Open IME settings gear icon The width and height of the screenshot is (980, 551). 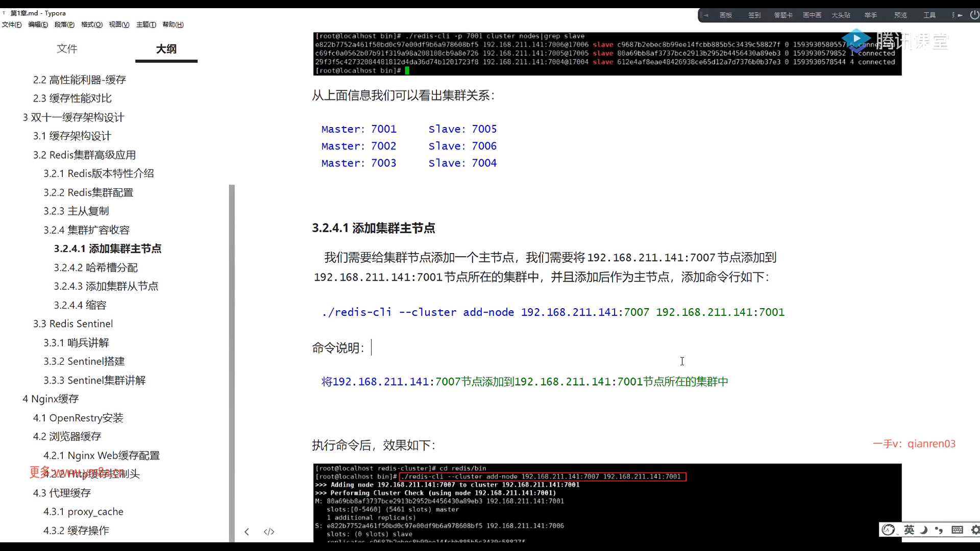[x=975, y=530]
